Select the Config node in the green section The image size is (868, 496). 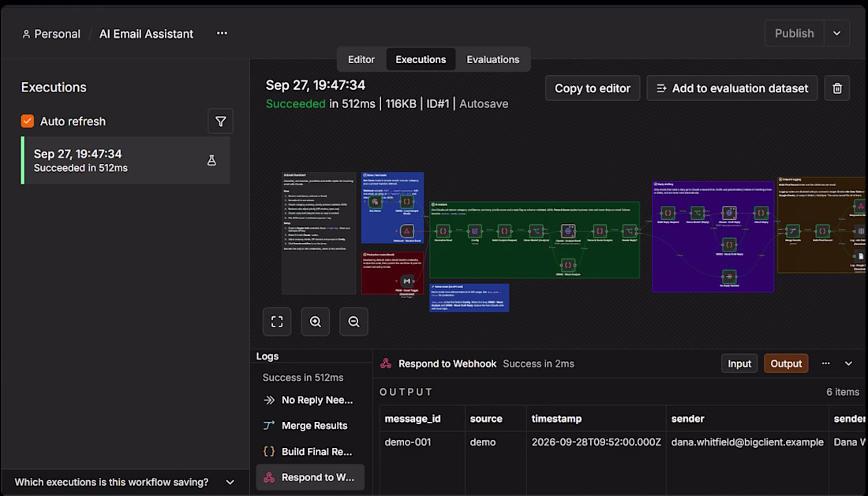coord(474,230)
